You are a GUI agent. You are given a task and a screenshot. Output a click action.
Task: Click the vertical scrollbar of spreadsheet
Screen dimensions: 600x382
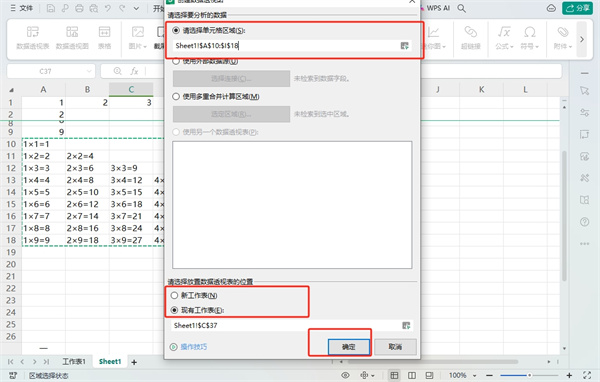click(x=564, y=216)
